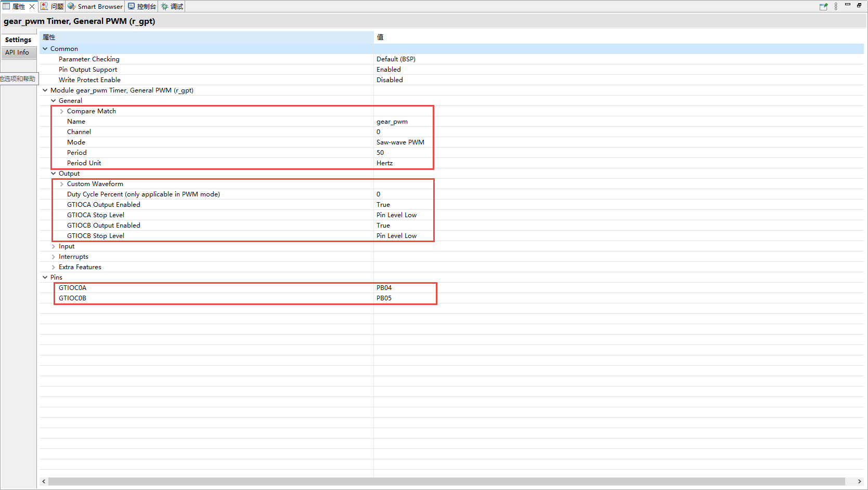Select the Duty Cycle Percent row label
Viewport: 868px width, 490px height.
[x=144, y=194]
